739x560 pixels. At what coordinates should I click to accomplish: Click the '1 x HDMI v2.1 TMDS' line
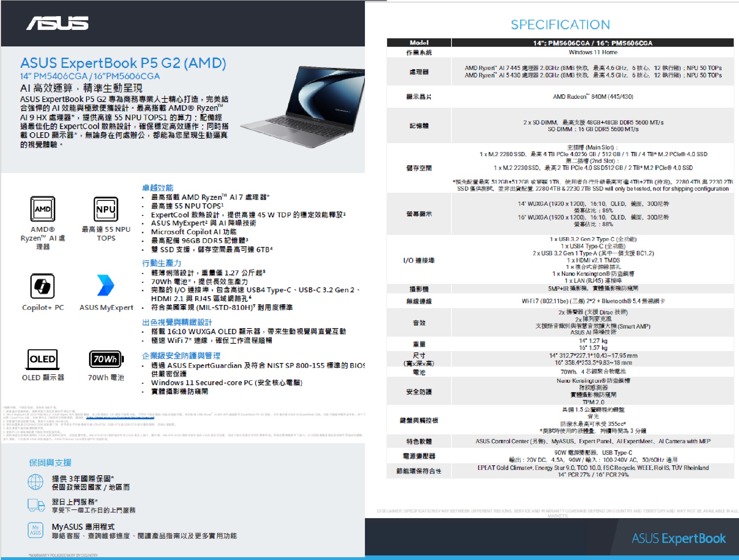tap(593, 260)
